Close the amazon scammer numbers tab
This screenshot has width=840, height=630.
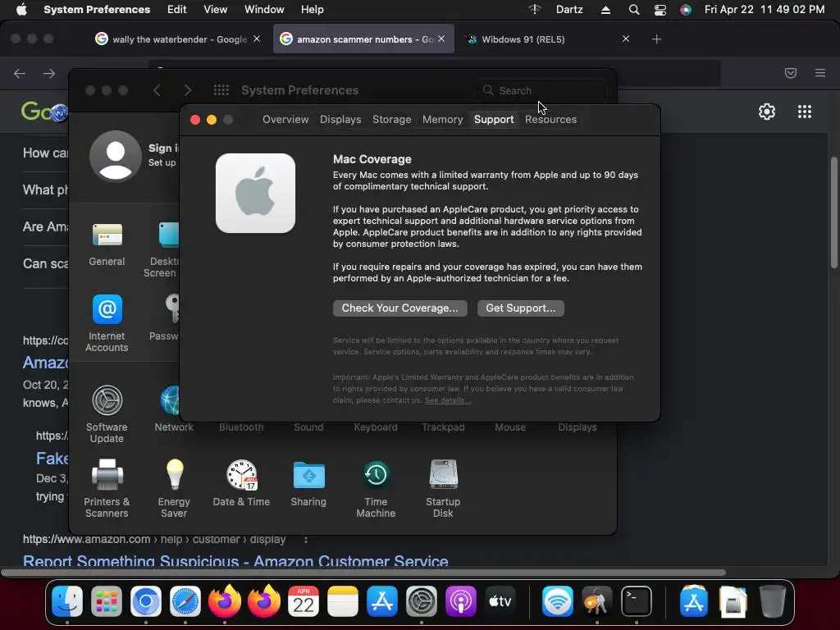click(x=441, y=39)
